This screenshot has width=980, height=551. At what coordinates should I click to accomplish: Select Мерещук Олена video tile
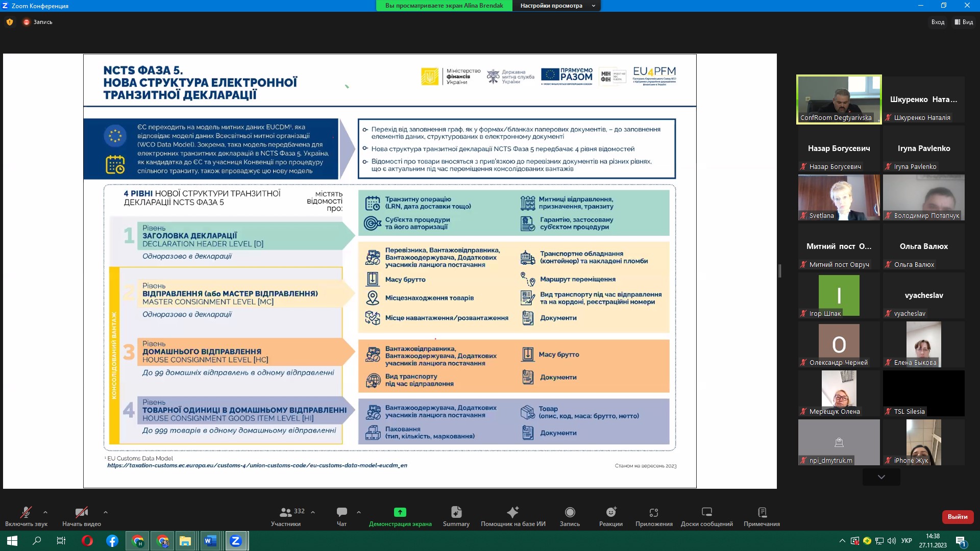839,393
